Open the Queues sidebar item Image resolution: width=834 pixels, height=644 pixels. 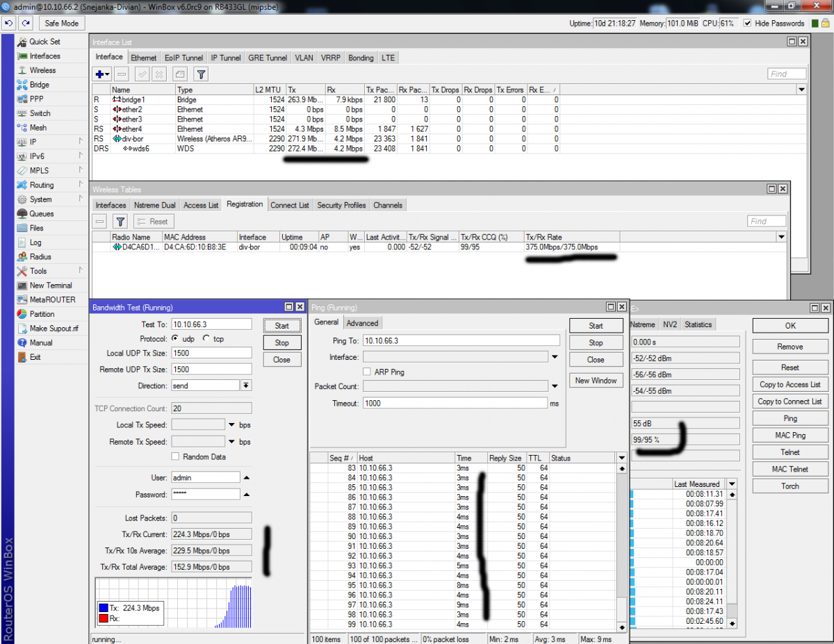[41, 214]
